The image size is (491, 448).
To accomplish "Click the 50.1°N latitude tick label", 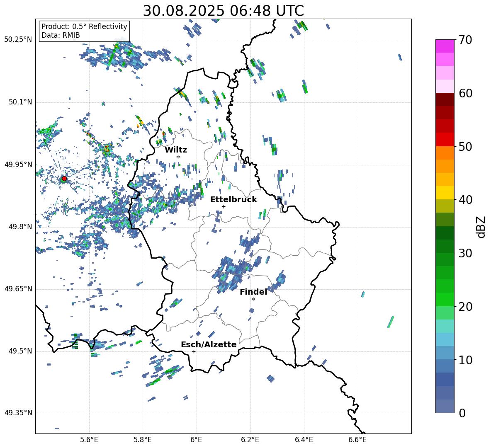I will pos(20,102).
